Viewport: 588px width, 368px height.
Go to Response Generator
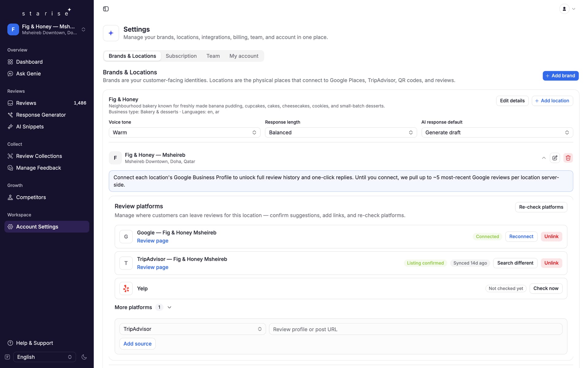47,115
